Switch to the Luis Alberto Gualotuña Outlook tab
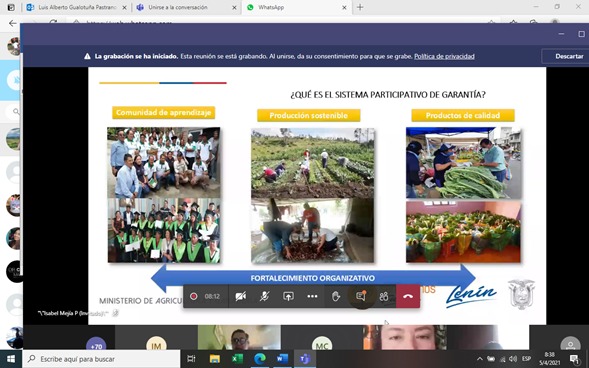The height and width of the screenshot is (368, 589). coord(77,7)
